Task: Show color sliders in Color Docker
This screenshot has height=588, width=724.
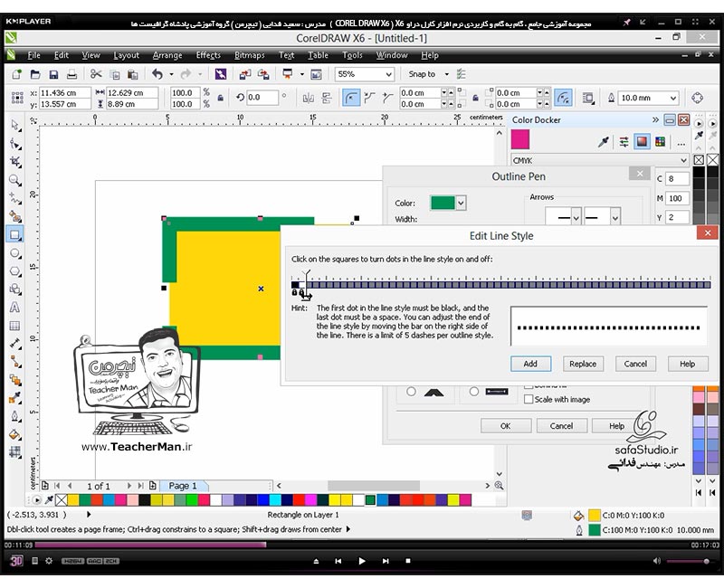Action: (x=624, y=142)
